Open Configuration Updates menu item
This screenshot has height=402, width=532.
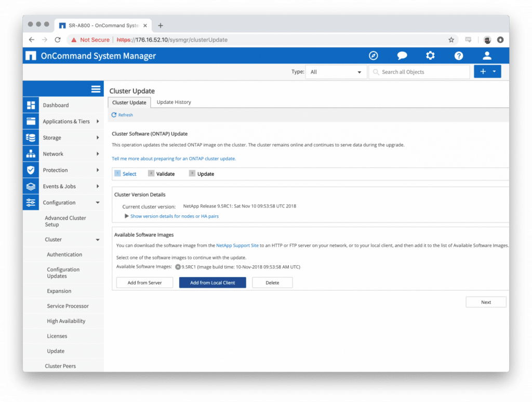(x=63, y=273)
